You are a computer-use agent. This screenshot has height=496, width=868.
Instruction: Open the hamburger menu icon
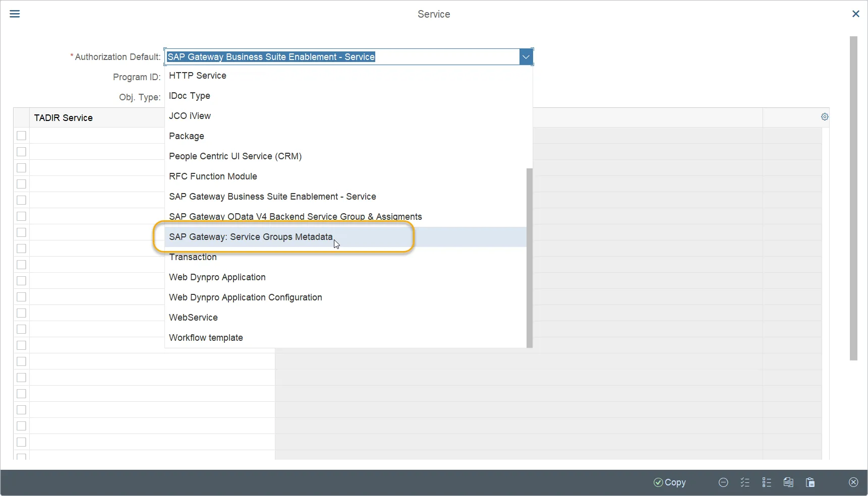pos(15,14)
